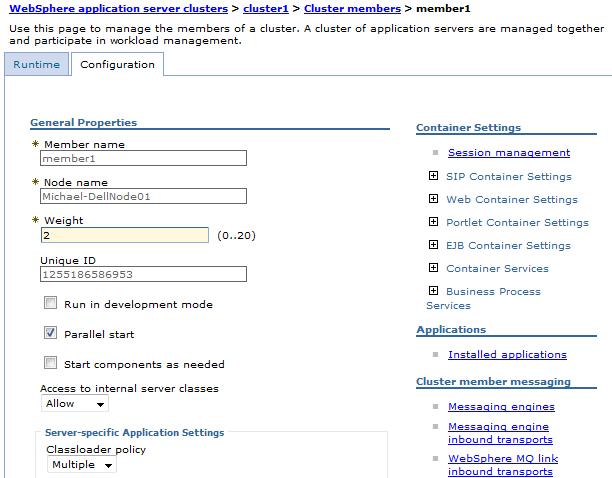Click Server-specific Application Settings heading
The width and height of the screenshot is (612, 478).
pos(135,433)
